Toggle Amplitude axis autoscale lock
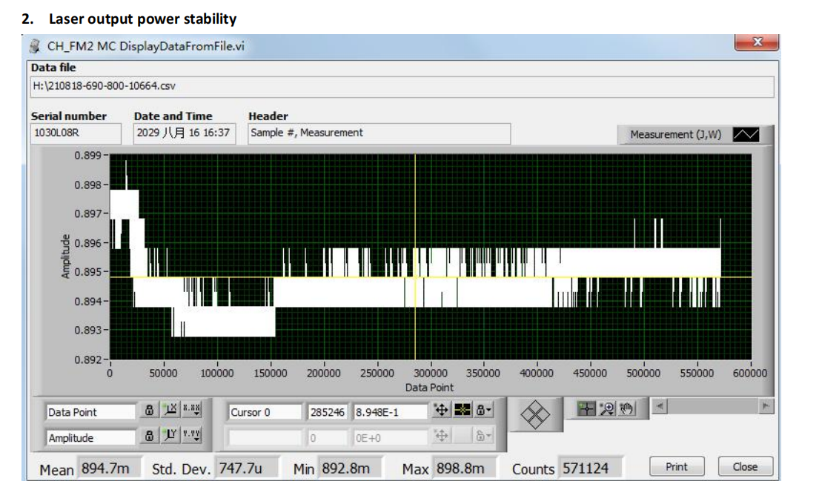The width and height of the screenshot is (822, 504). click(149, 437)
